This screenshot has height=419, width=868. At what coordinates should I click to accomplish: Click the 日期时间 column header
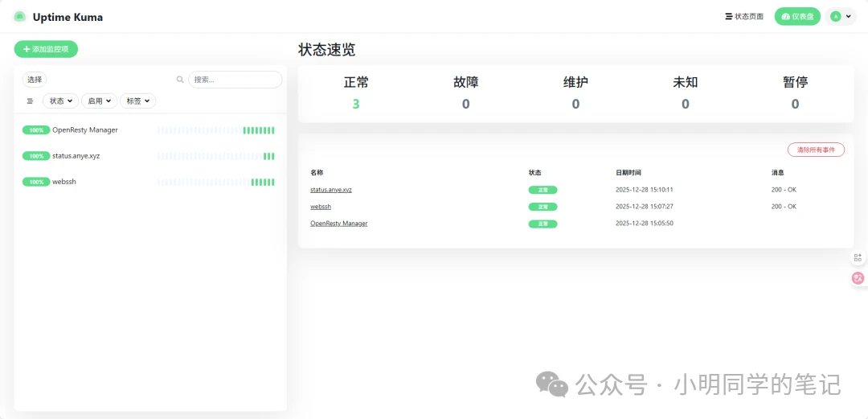pyautogui.click(x=628, y=173)
